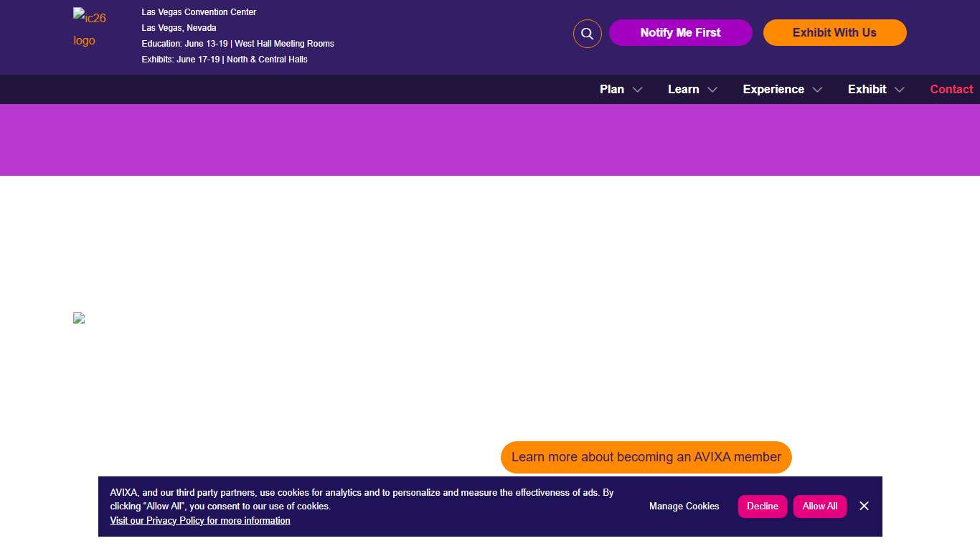The image size is (980, 551).
Task: Decline cookies in the banner
Action: pos(762,507)
